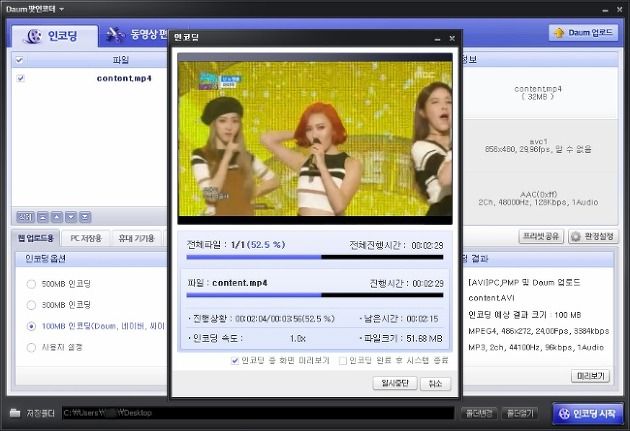Click the folder icon beside 저장폴더
Viewport: 630px width, 431px height.
point(15,413)
